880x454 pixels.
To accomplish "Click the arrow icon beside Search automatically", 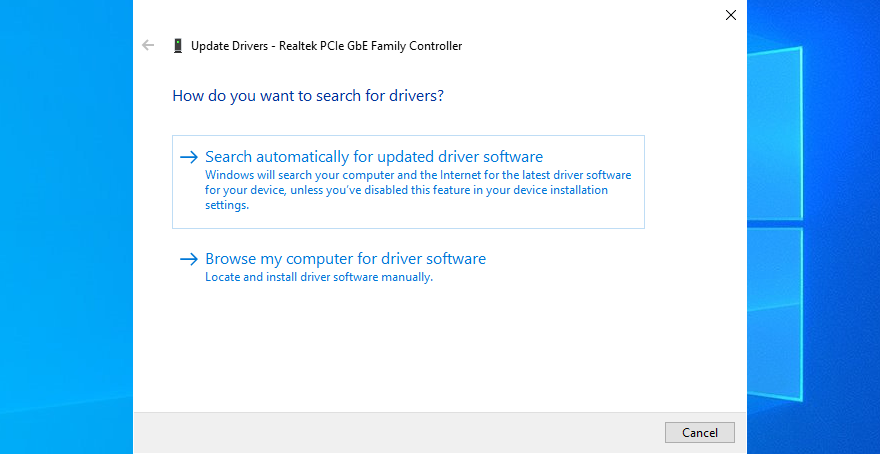I will click(189, 157).
